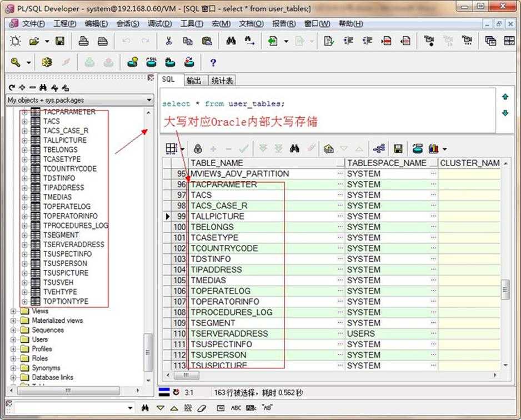The width and height of the screenshot is (521, 420).
Task: Click the object browser vertical scrollbar thumb
Action: click(x=148, y=352)
